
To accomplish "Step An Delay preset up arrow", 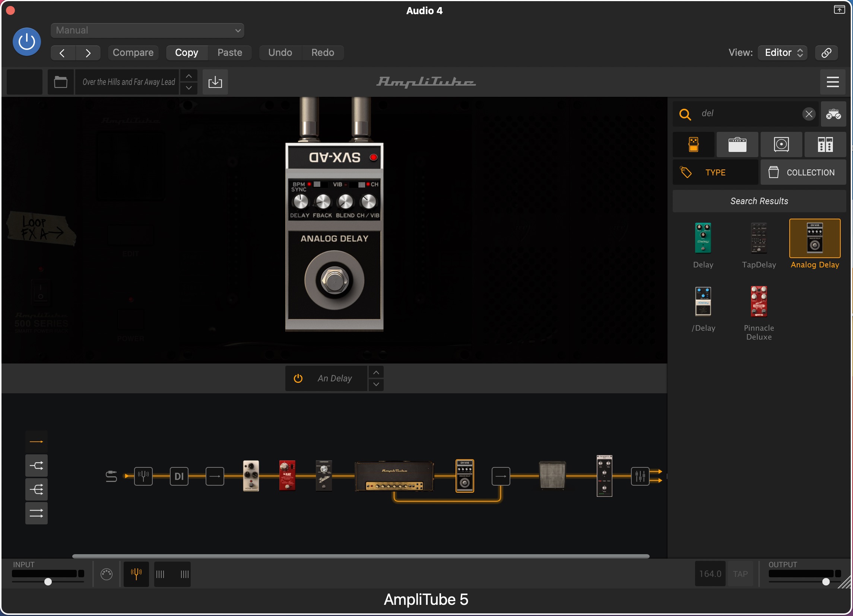I will pos(376,372).
